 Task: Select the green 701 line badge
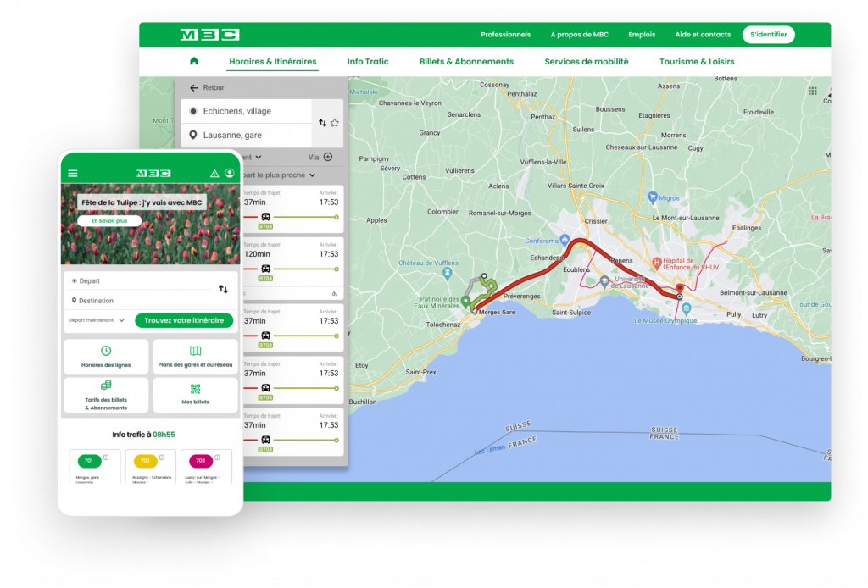(89, 460)
